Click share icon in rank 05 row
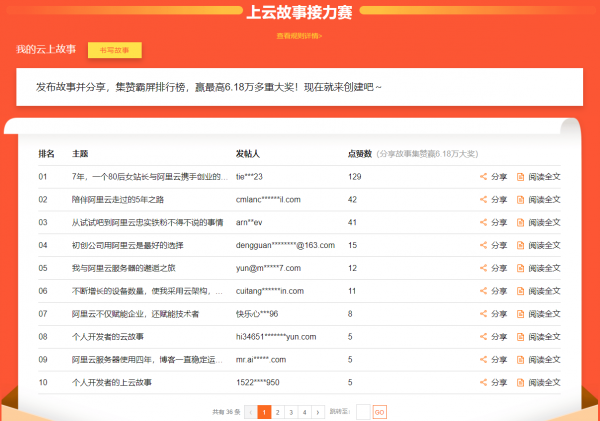 coord(484,268)
